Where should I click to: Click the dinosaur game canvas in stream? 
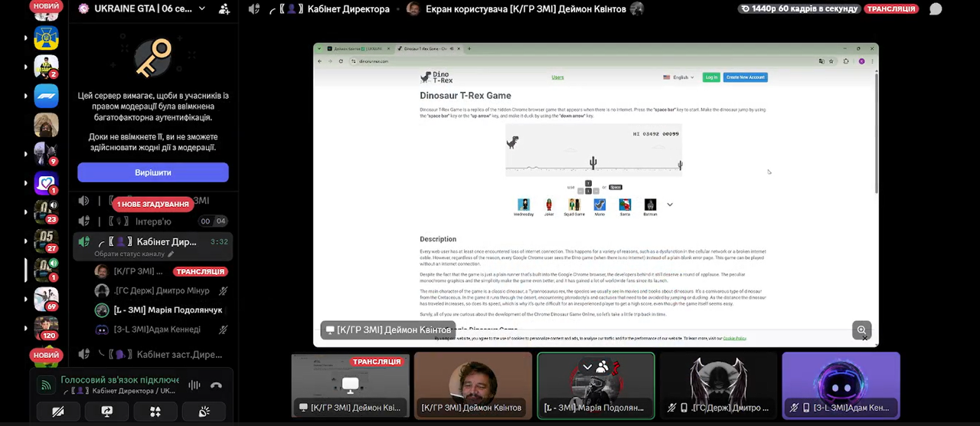point(593,149)
